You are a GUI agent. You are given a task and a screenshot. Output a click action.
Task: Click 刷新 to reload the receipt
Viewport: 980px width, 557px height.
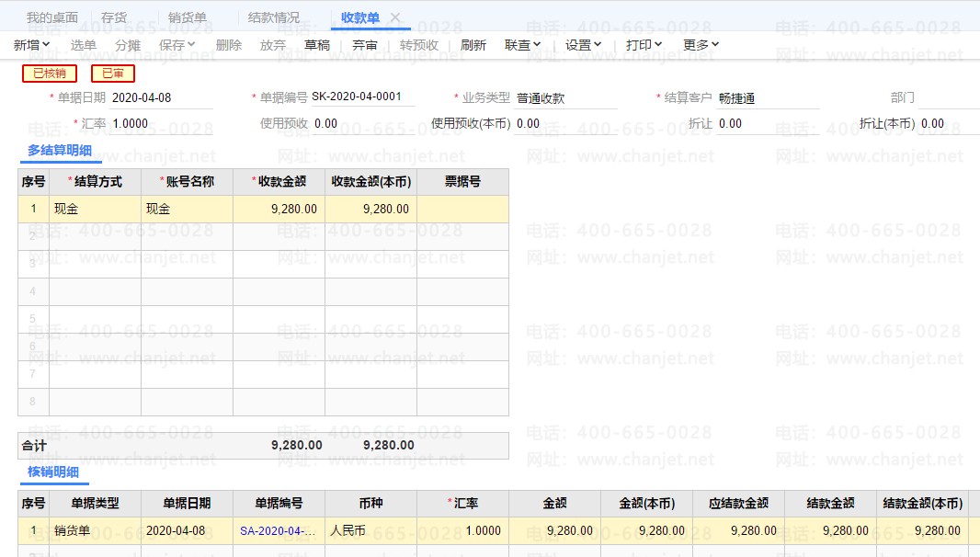click(473, 45)
